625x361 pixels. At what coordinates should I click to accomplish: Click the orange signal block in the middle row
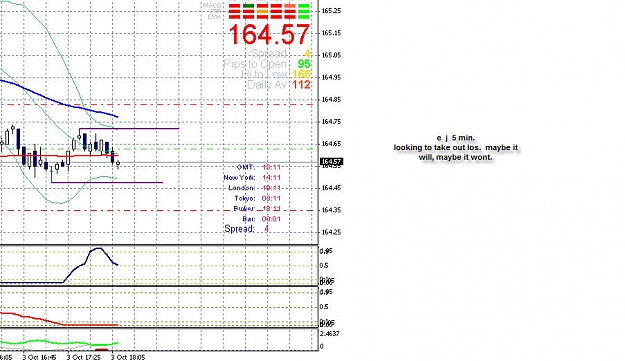point(262,11)
